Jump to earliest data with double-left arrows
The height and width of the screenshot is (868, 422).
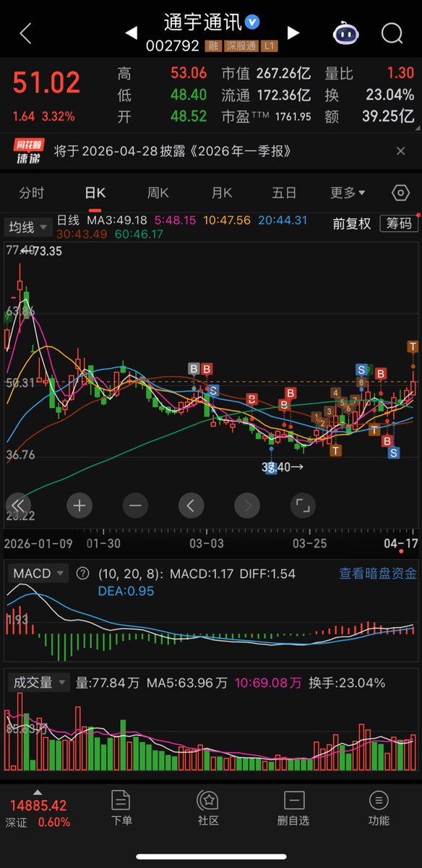[x=18, y=506]
